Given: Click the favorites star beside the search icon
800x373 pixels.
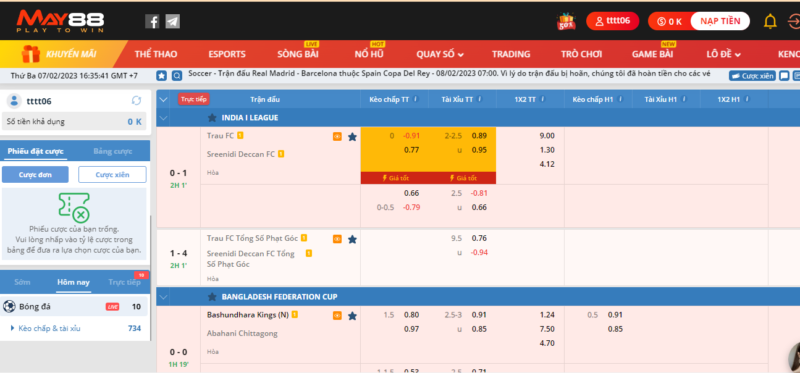Looking at the screenshot, I should point(161,76).
